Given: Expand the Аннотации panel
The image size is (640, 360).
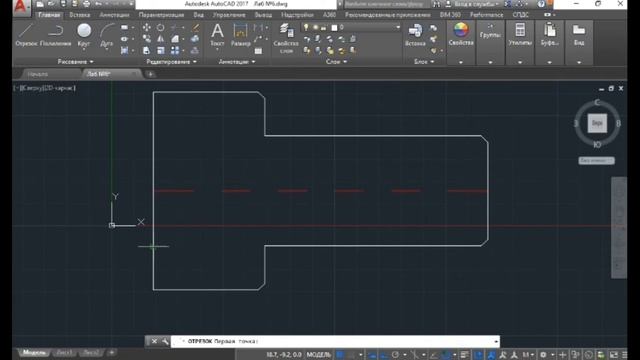Looking at the screenshot, I should point(237,62).
